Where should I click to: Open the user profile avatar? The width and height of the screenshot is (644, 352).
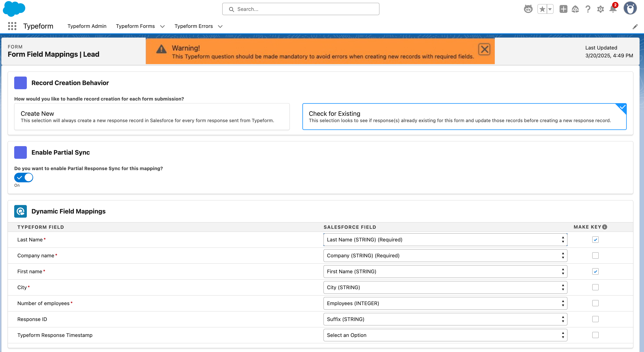pyautogui.click(x=630, y=8)
